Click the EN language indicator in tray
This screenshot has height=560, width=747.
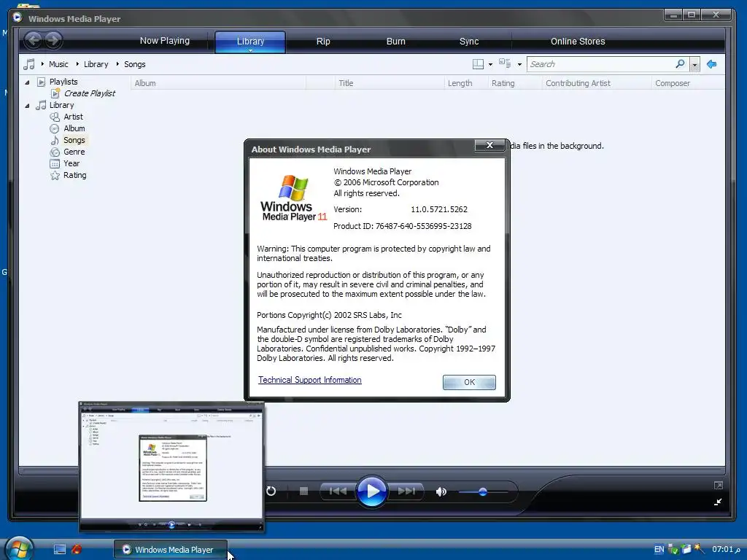659,549
